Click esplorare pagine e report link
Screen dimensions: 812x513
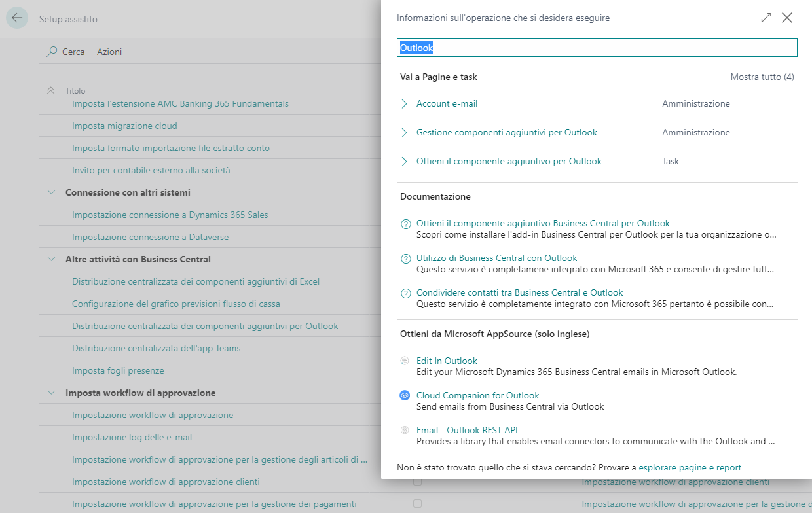tap(690, 467)
